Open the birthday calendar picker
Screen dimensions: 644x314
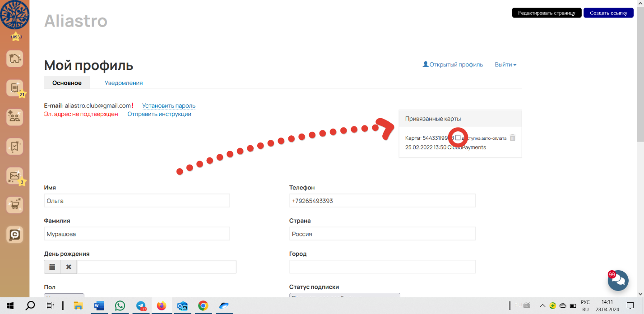tap(52, 267)
